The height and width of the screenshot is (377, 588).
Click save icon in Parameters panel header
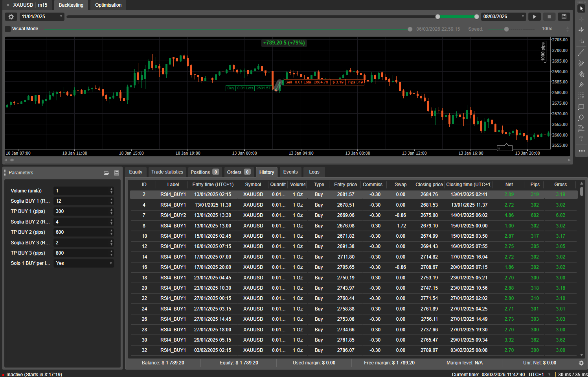point(116,173)
